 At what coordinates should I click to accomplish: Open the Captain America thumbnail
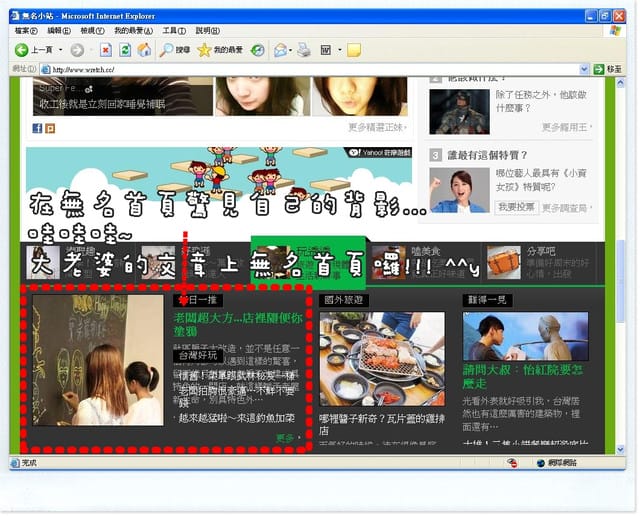coord(459,112)
